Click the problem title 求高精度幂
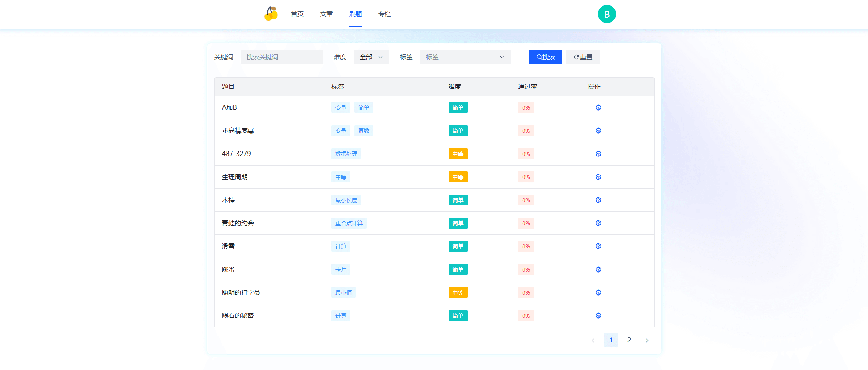This screenshot has height=370, width=868. pos(238,131)
